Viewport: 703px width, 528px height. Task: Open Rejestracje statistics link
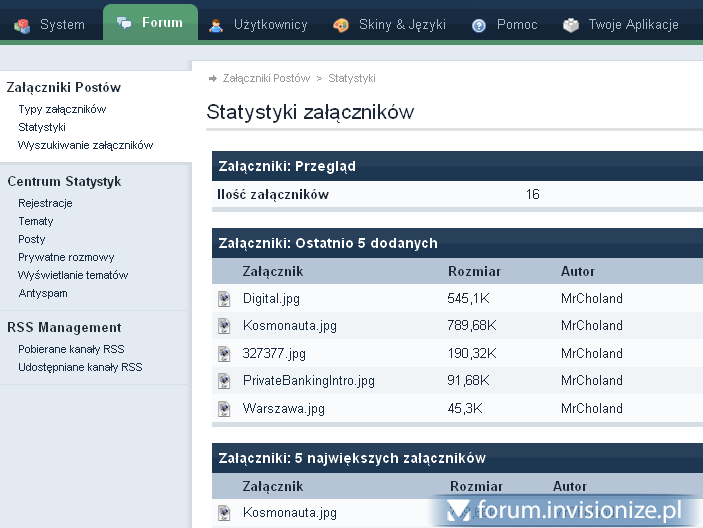coord(45,203)
